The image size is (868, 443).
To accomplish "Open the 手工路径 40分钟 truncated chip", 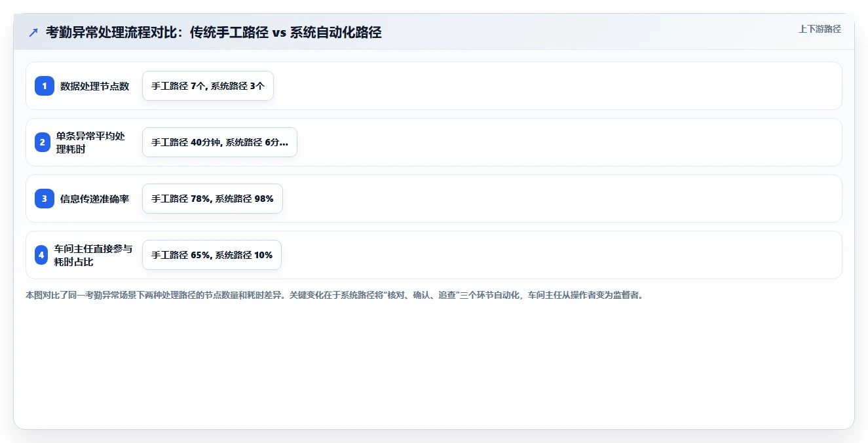I will tap(219, 142).
